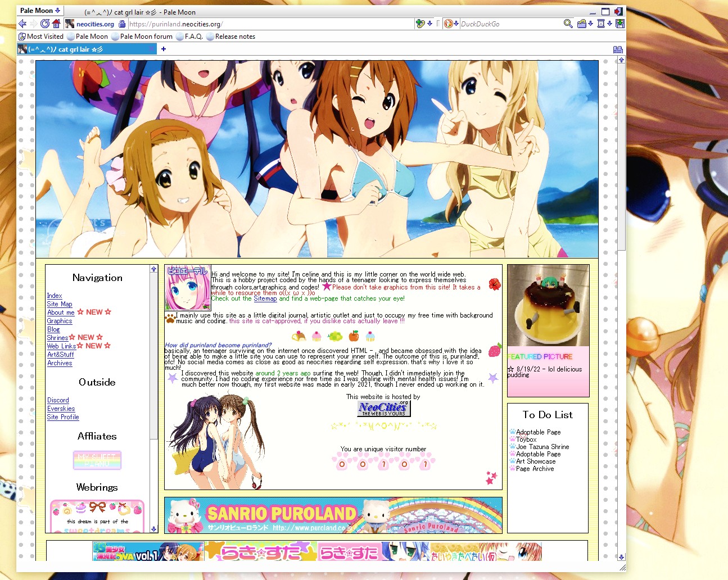Open the Archives navigation link

pos(60,363)
